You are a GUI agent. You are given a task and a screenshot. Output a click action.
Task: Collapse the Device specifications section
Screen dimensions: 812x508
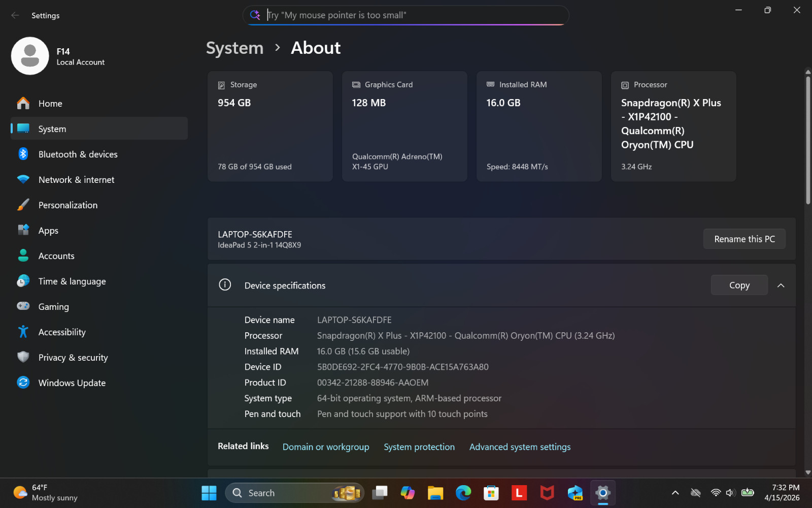tap(781, 285)
